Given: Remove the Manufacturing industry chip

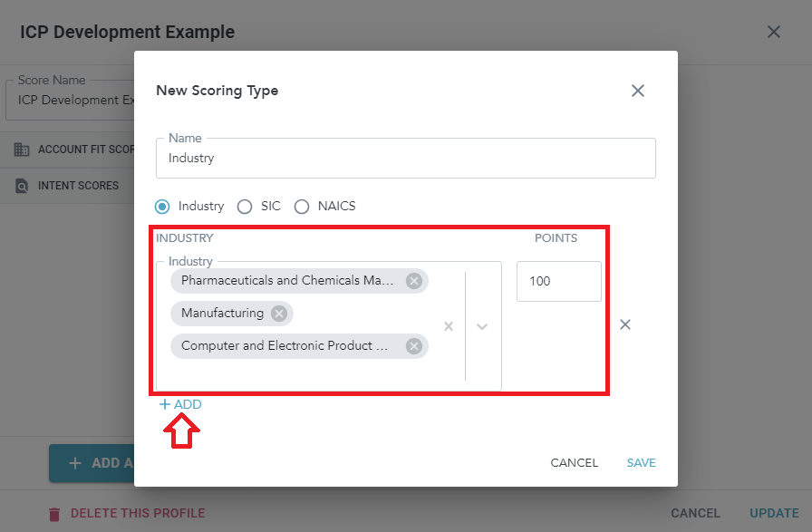Looking at the screenshot, I should [x=279, y=314].
